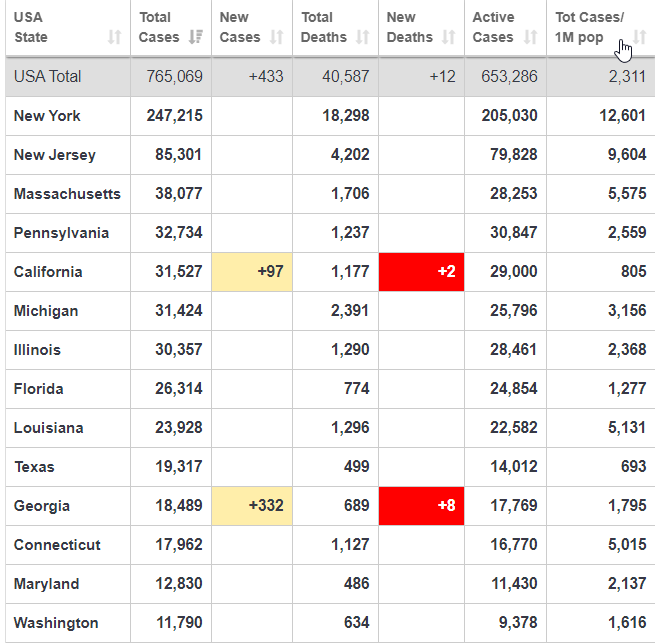Select the Texas row name
655x643 pixels.
pyautogui.click(x=34, y=467)
